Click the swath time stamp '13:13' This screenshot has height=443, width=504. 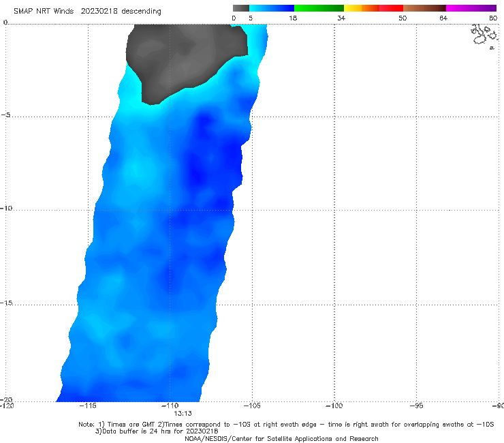pyautogui.click(x=183, y=414)
